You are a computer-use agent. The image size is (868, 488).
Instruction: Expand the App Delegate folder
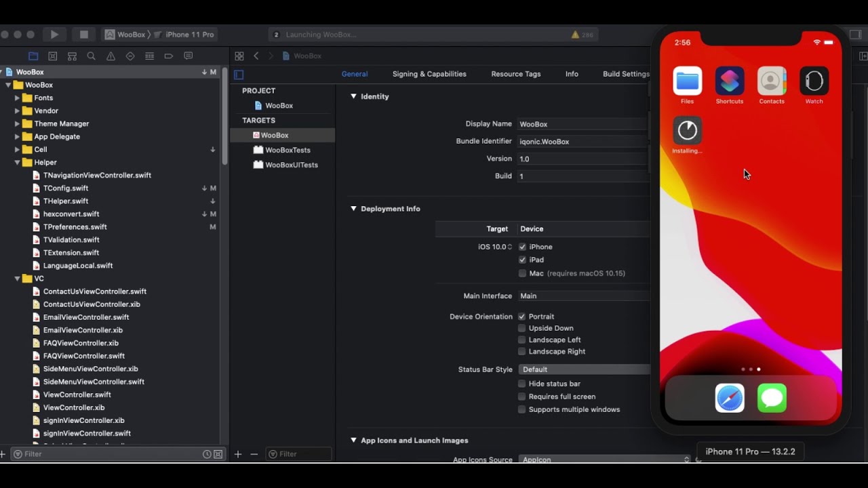point(17,136)
